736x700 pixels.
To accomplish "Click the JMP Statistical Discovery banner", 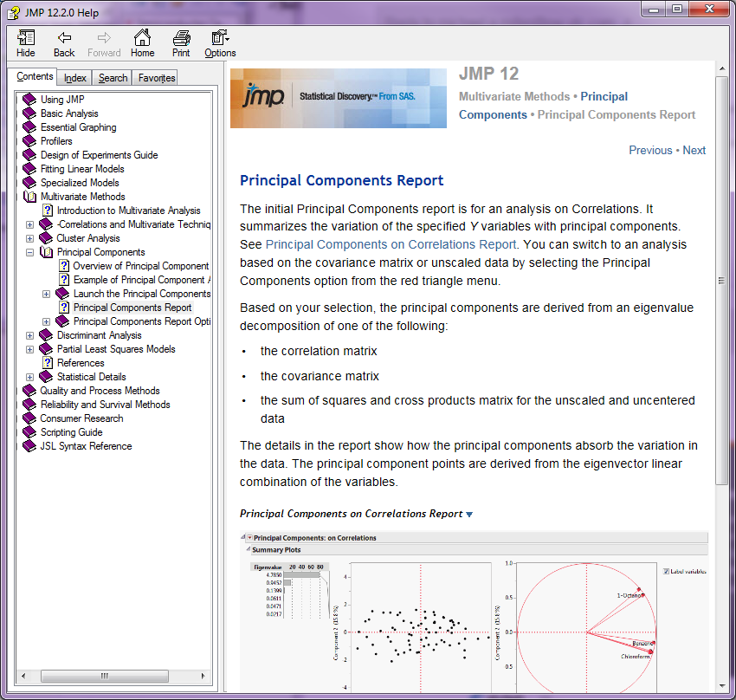I will pos(338,98).
